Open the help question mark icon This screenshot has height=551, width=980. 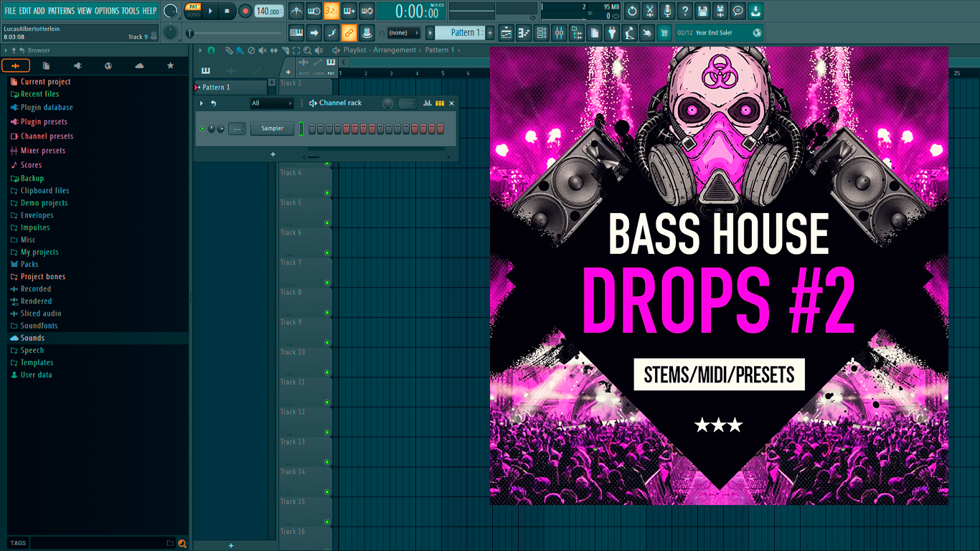[685, 11]
